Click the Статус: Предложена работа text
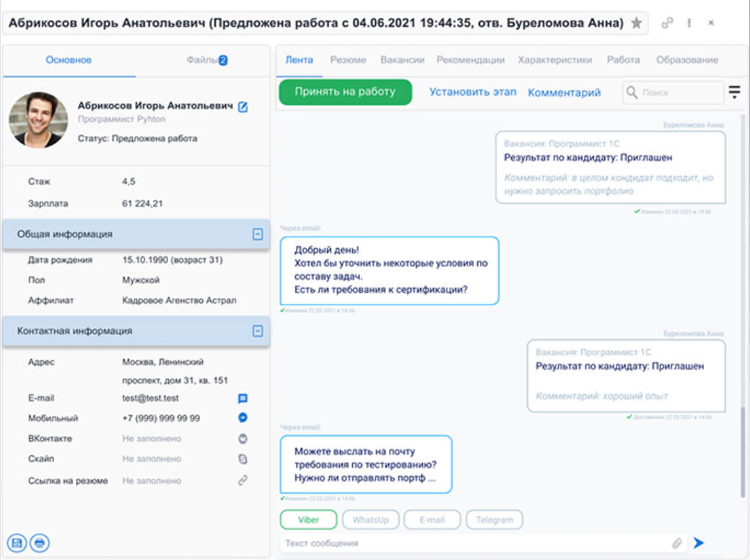 (x=137, y=139)
